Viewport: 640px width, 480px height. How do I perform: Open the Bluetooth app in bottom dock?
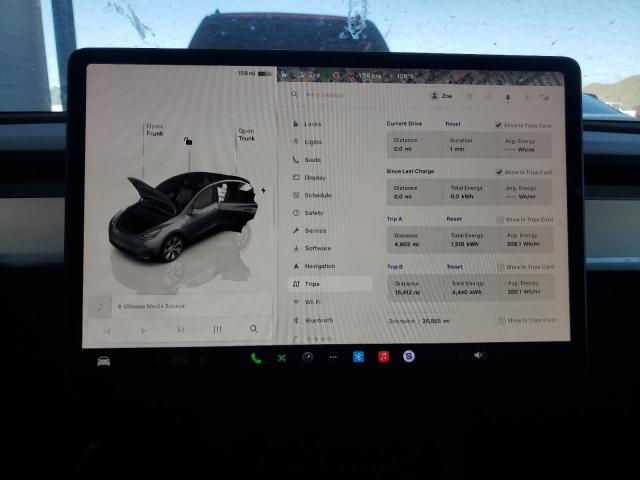tap(358, 357)
